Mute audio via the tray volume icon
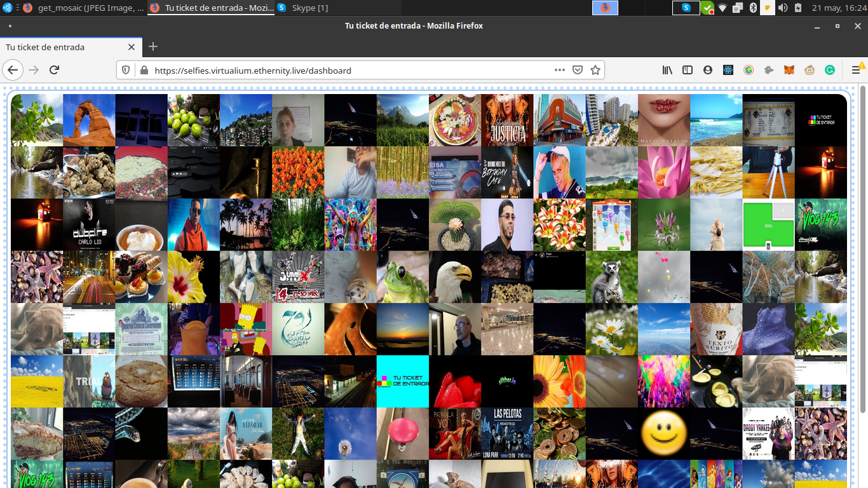Screen dimensions: 868x488 click(782, 8)
